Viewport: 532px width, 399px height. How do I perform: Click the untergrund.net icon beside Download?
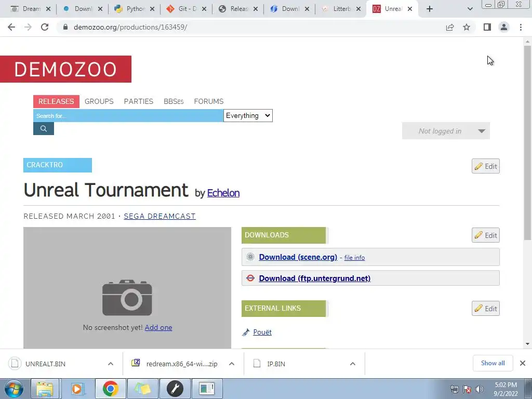click(250, 278)
